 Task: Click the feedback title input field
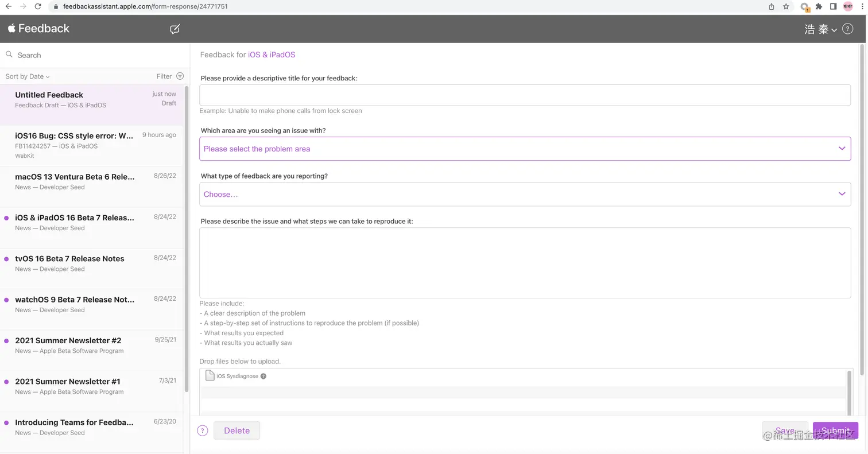(x=525, y=95)
